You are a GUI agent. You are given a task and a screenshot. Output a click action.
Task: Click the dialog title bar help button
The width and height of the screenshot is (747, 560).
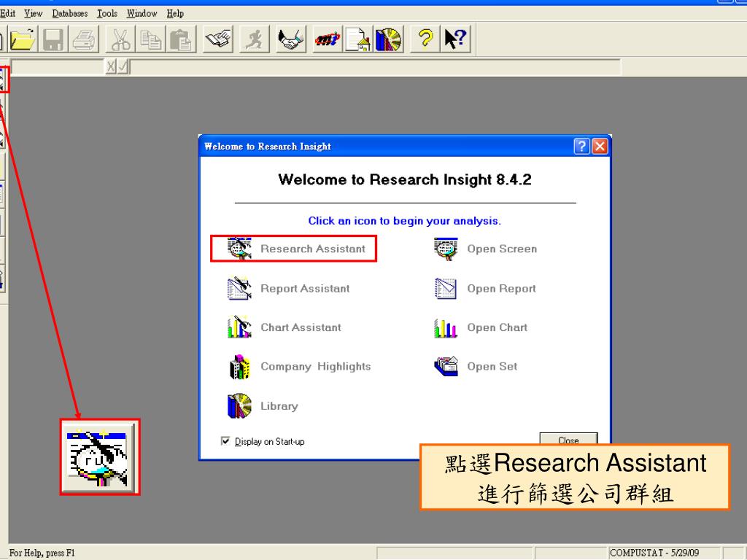point(581,146)
